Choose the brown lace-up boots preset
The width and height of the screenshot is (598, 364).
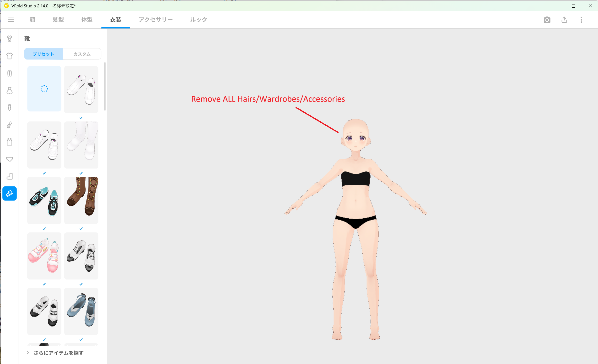click(81, 200)
